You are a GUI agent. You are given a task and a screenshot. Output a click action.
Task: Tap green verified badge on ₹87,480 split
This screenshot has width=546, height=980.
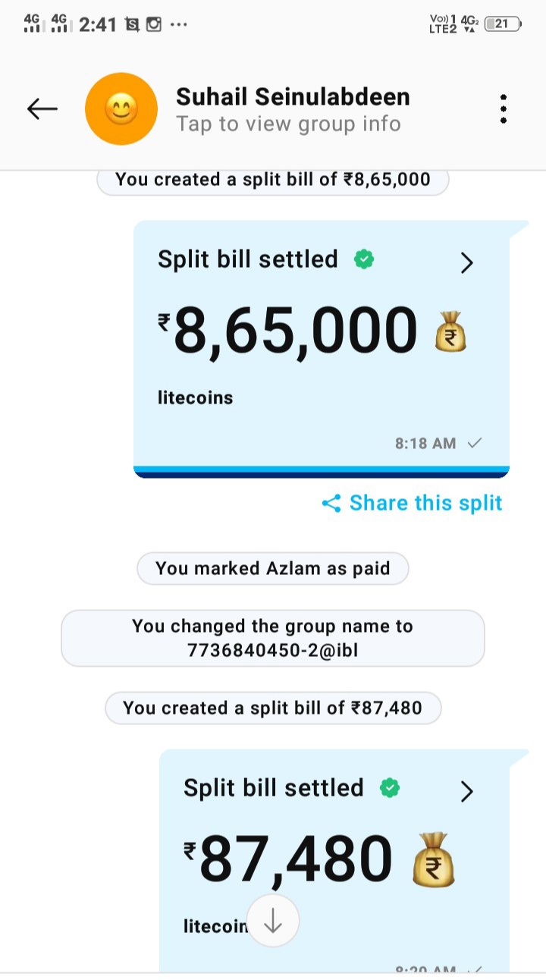[390, 789]
